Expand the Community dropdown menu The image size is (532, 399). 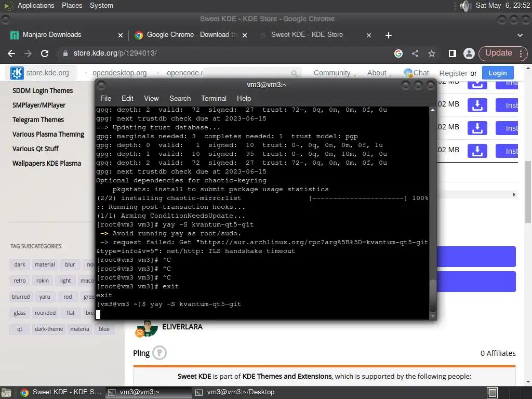point(335,73)
